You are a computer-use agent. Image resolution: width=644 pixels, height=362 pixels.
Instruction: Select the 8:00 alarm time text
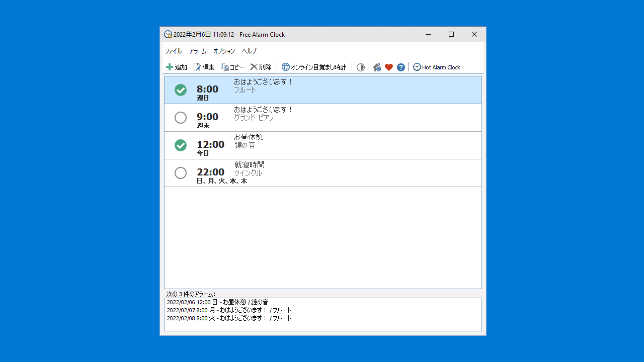click(207, 89)
